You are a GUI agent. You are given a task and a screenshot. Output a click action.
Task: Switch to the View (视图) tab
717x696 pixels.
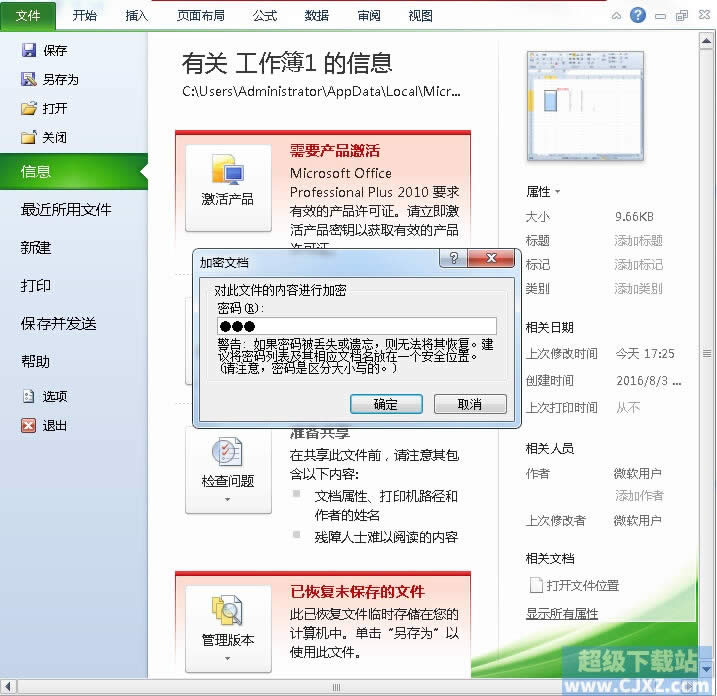coord(420,16)
